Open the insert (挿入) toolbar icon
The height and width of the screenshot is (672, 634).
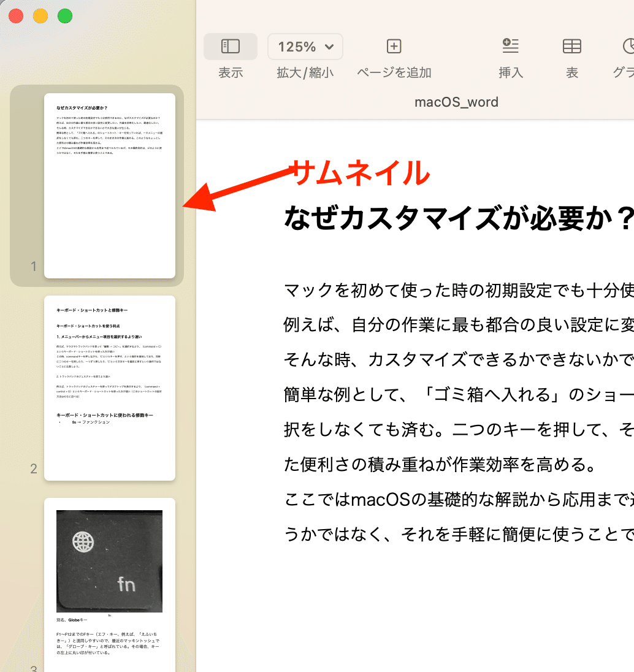click(510, 46)
